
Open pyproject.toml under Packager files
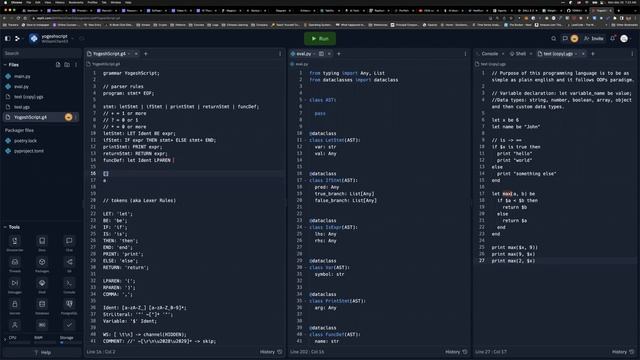(29, 151)
